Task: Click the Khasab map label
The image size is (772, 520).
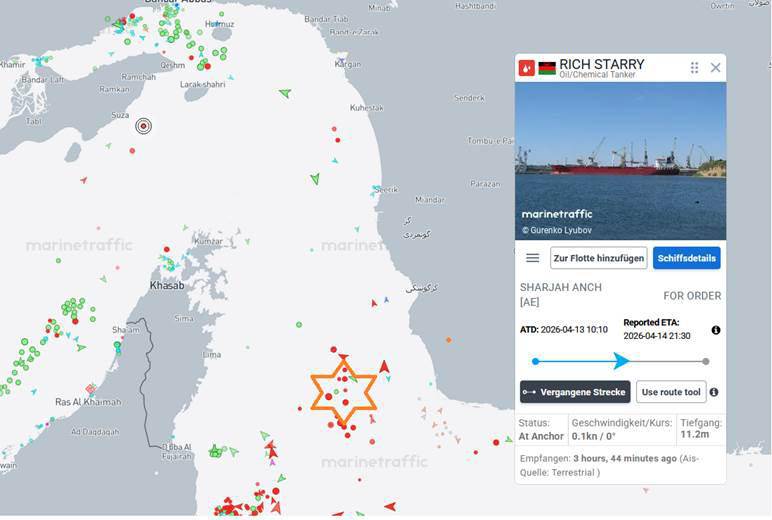Action: coord(167,286)
